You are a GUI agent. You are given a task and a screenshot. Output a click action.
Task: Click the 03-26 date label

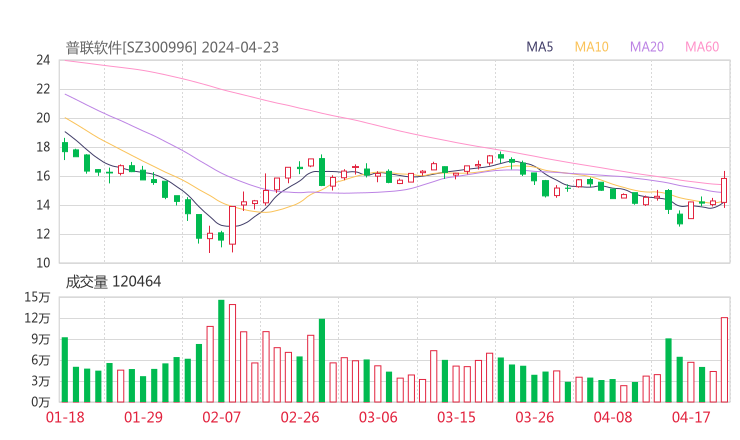tap(535, 417)
